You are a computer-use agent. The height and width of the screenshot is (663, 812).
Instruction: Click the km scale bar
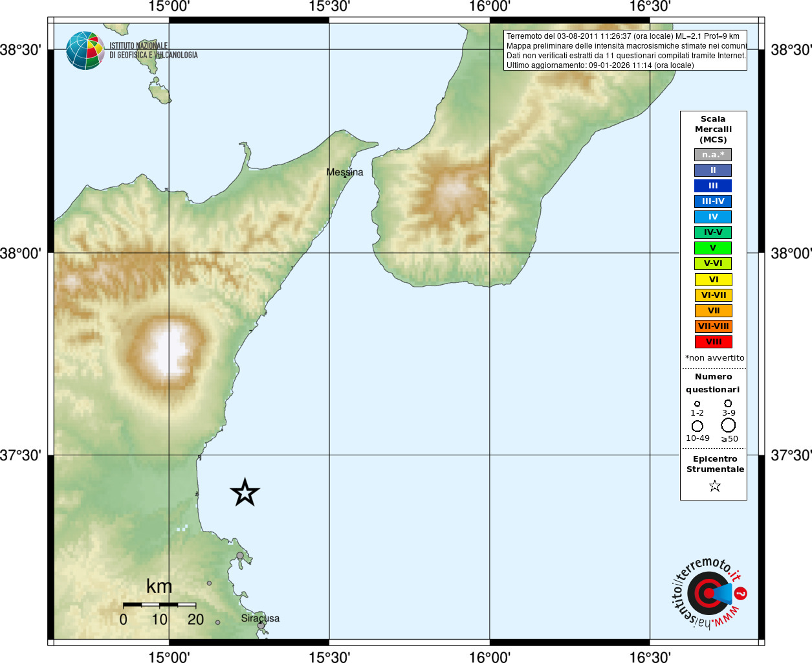(159, 605)
